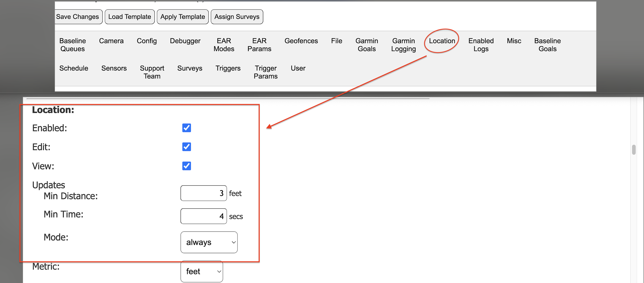Click the Save Changes button
The width and height of the screenshot is (644, 283).
point(78,17)
